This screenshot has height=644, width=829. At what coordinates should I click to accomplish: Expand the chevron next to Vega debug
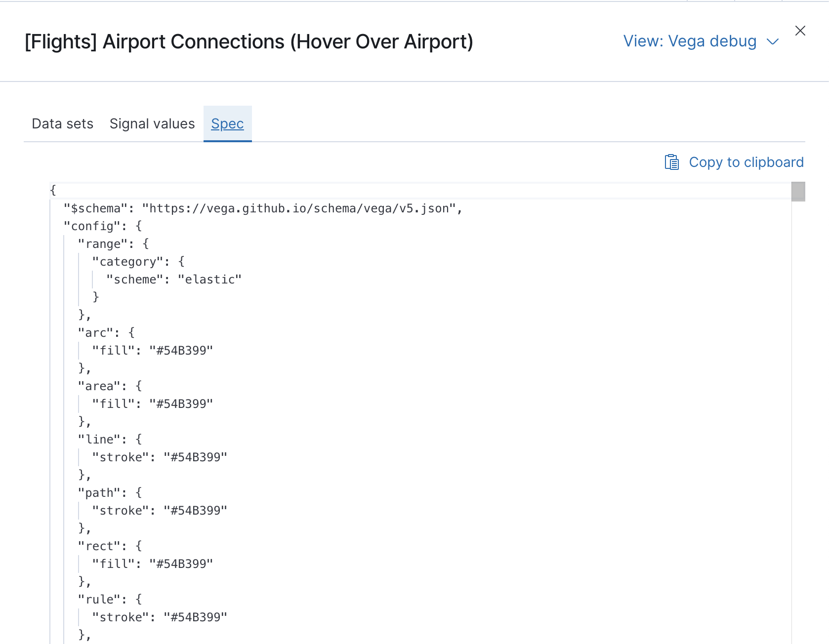(772, 42)
